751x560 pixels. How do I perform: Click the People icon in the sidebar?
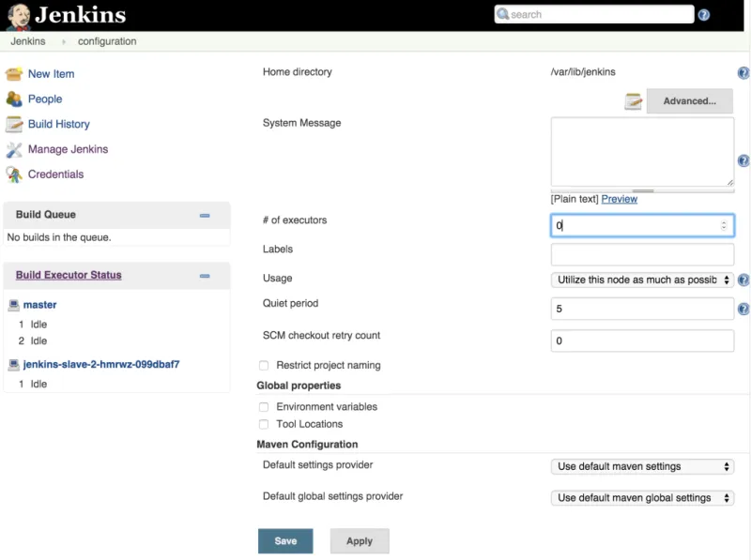(15, 98)
